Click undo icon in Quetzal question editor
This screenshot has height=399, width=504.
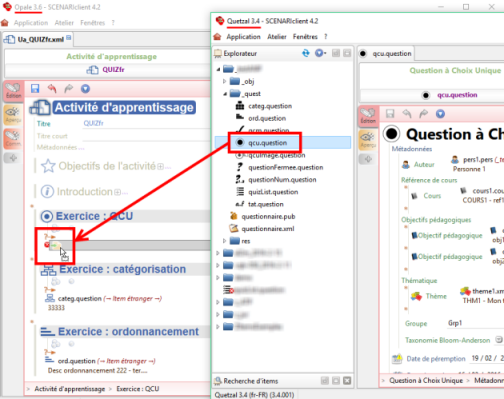click(407, 114)
